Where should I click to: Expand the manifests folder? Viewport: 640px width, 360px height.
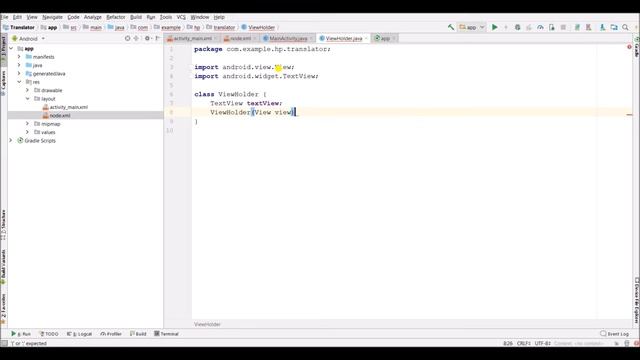(19, 57)
